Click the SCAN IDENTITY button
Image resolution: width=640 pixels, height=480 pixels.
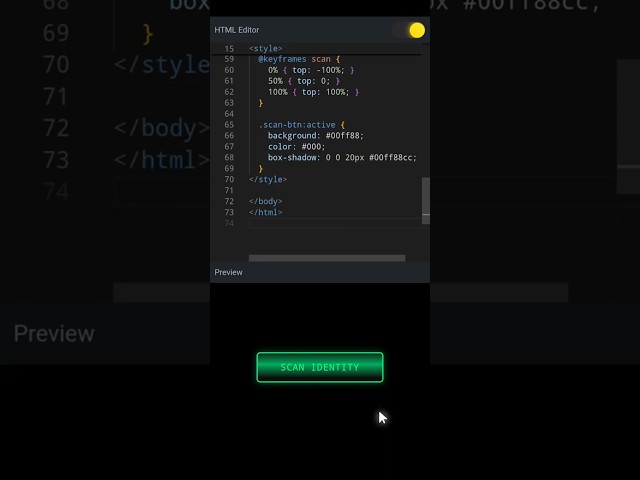(x=320, y=367)
